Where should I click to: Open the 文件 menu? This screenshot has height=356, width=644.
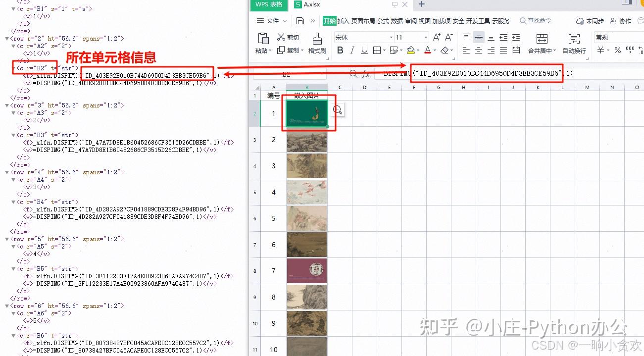[272, 21]
